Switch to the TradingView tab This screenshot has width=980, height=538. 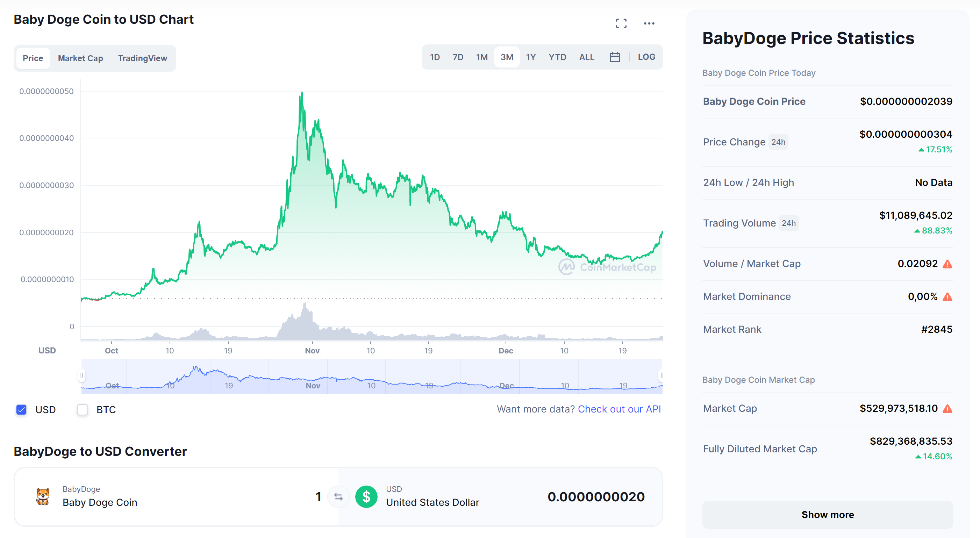[x=142, y=58]
